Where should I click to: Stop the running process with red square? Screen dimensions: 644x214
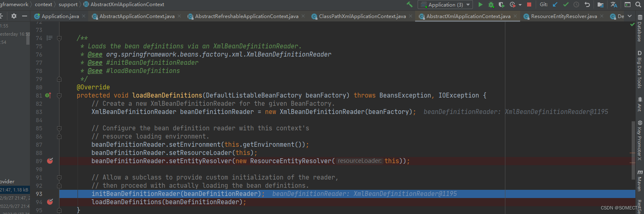pyautogui.click(x=529, y=5)
